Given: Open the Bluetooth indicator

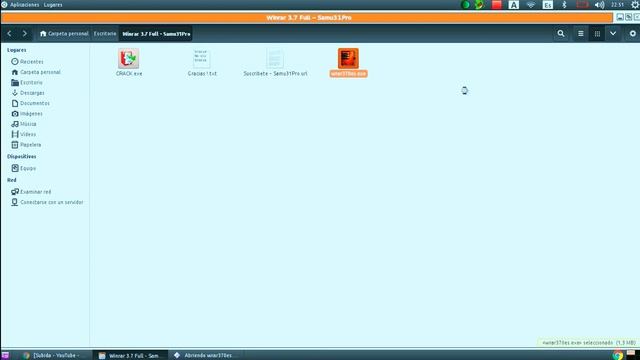Looking at the screenshot, I should [564, 5].
